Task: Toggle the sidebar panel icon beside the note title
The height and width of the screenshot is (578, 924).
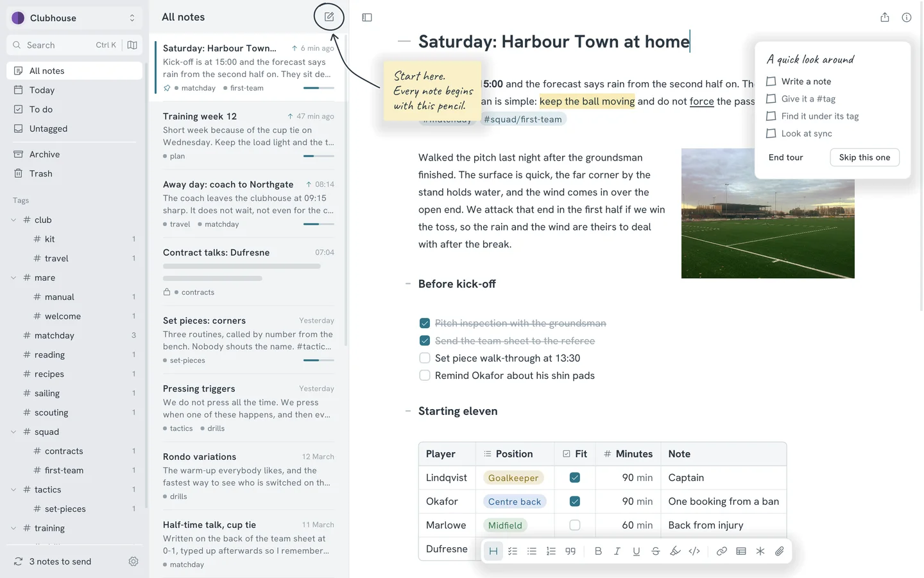Action: coord(367,17)
